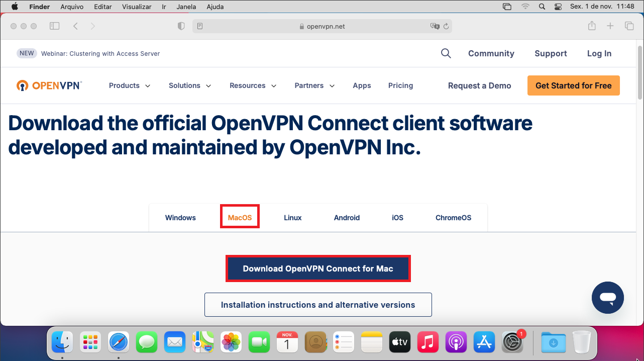The image size is (644, 361).
Task: Open Apple TV from the Dock
Action: pyautogui.click(x=400, y=342)
